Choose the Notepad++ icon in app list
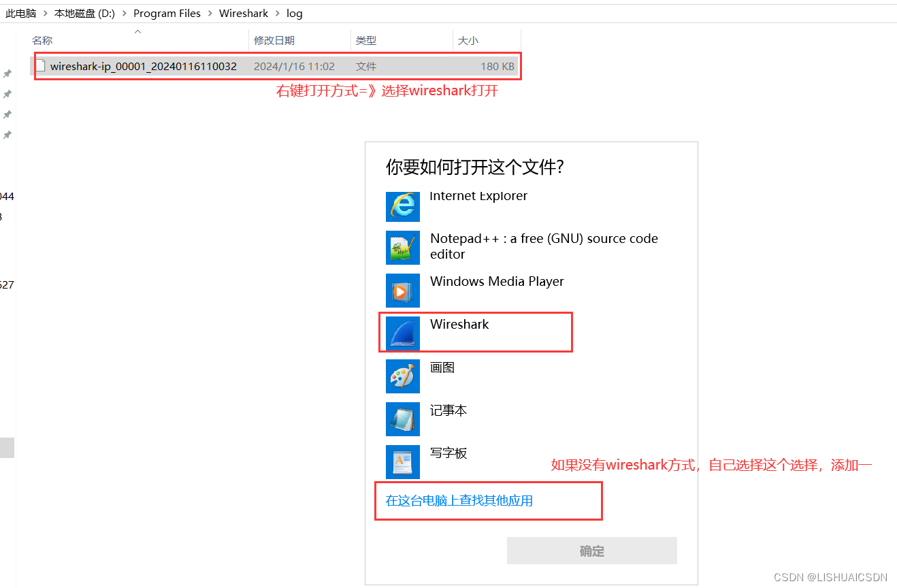The width and height of the screenshot is (897, 588). coord(403,248)
